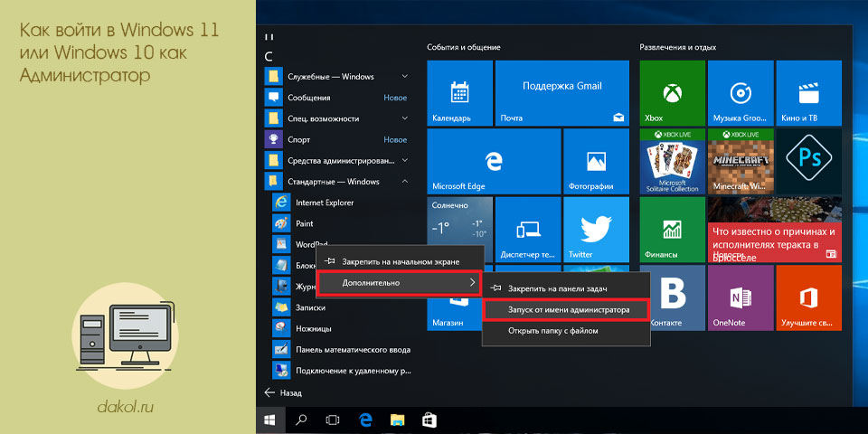Go back with the Назад button

click(x=283, y=393)
